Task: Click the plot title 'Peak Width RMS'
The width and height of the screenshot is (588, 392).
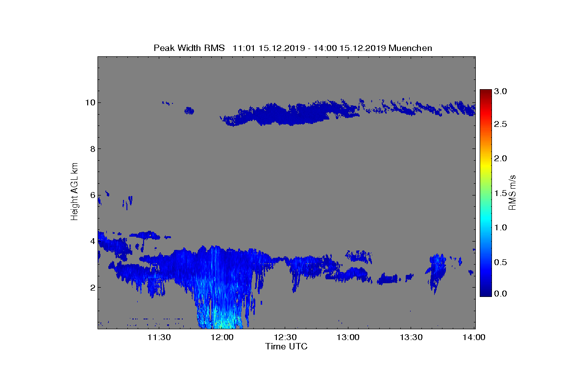Action: pyautogui.click(x=189, y=48)
